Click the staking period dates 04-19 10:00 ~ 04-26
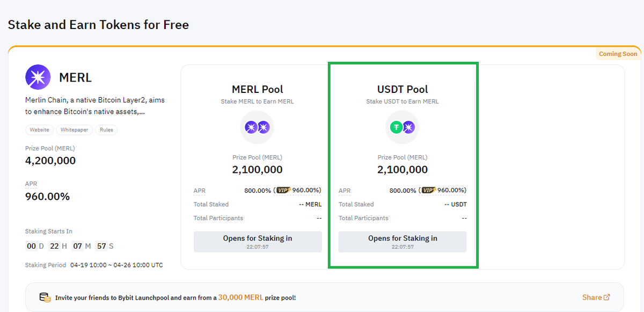The width and height of the screenshot is (644, 312). pos(116,265)
